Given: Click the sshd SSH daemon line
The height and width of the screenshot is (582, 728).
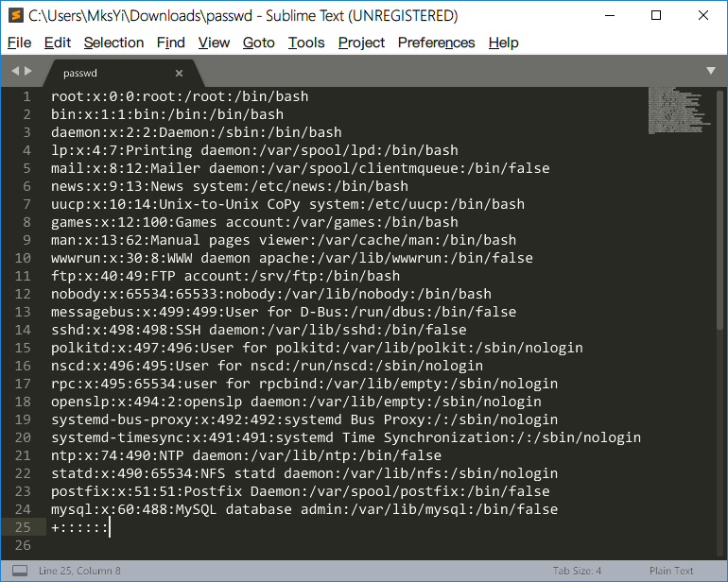Looking at the screenshot, I should (259, 330).
